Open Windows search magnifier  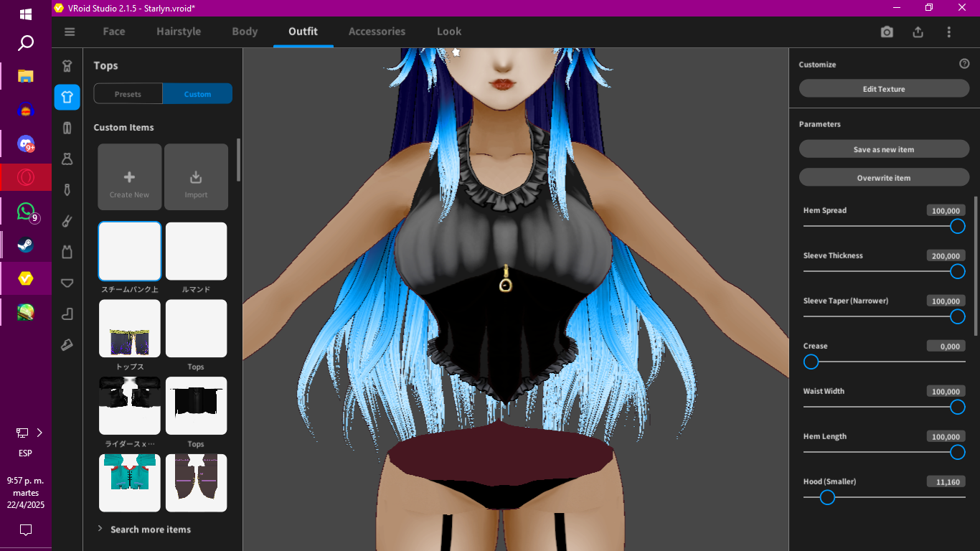[x=26, y=44]
